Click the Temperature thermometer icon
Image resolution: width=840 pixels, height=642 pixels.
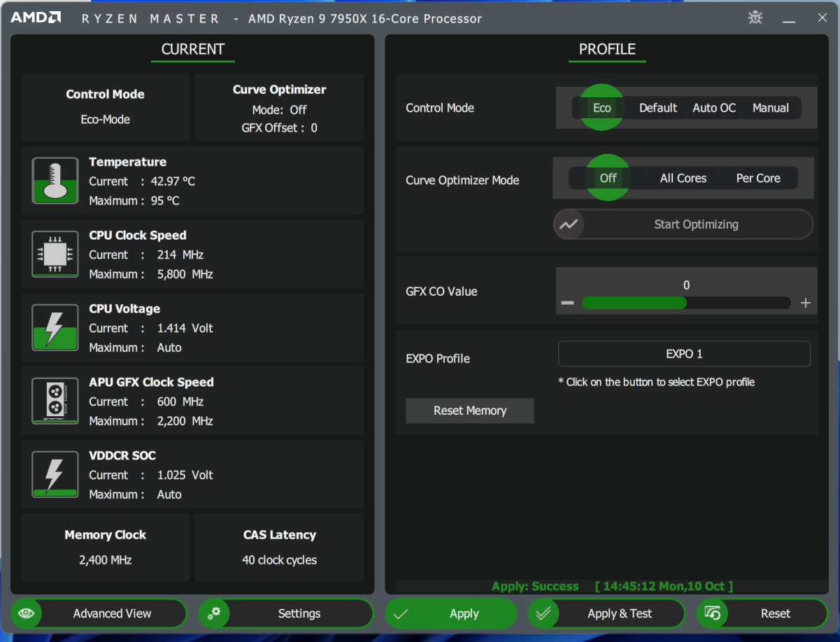(x=55, y=180)
